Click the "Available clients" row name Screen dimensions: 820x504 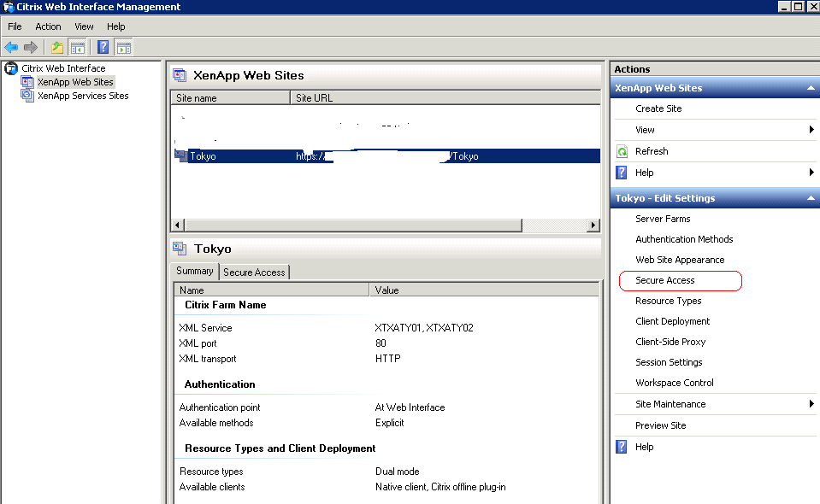[212, 487]
